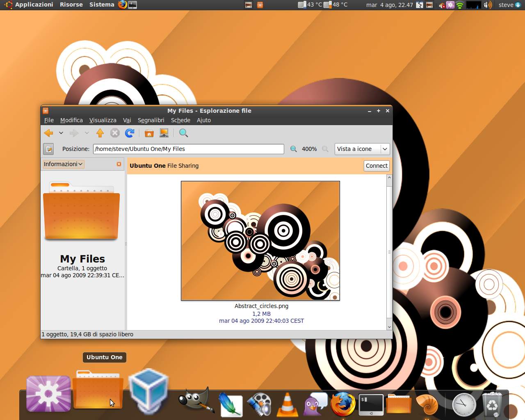The width and height of the screenshot is (525, 420).
Task: Open the File menu
Action: [49, 120]
